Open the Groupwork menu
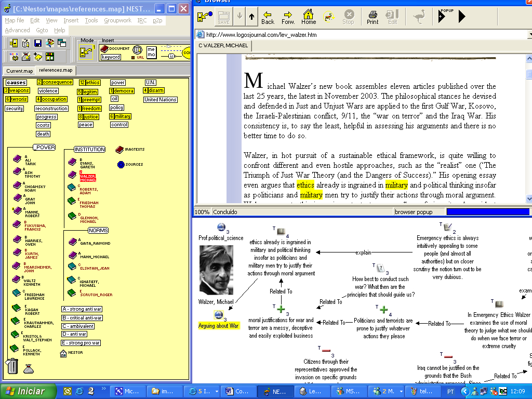Image resolution: width=532 pixels, height=399 pixels. (x=117, y=20)
